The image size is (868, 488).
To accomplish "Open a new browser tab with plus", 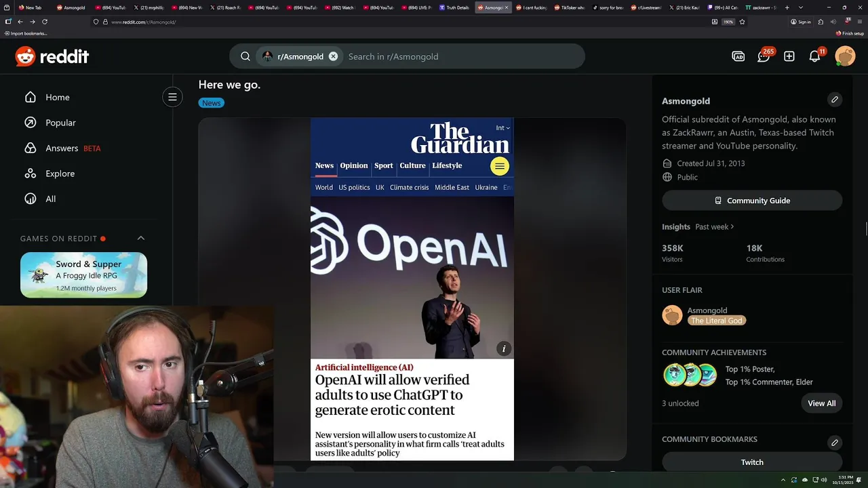I will coord(787,7).
